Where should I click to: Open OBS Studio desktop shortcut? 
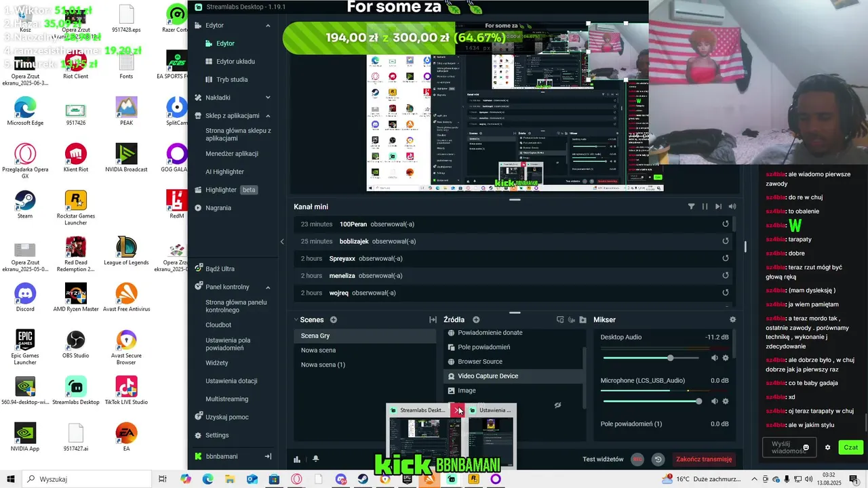pos(75,344)
